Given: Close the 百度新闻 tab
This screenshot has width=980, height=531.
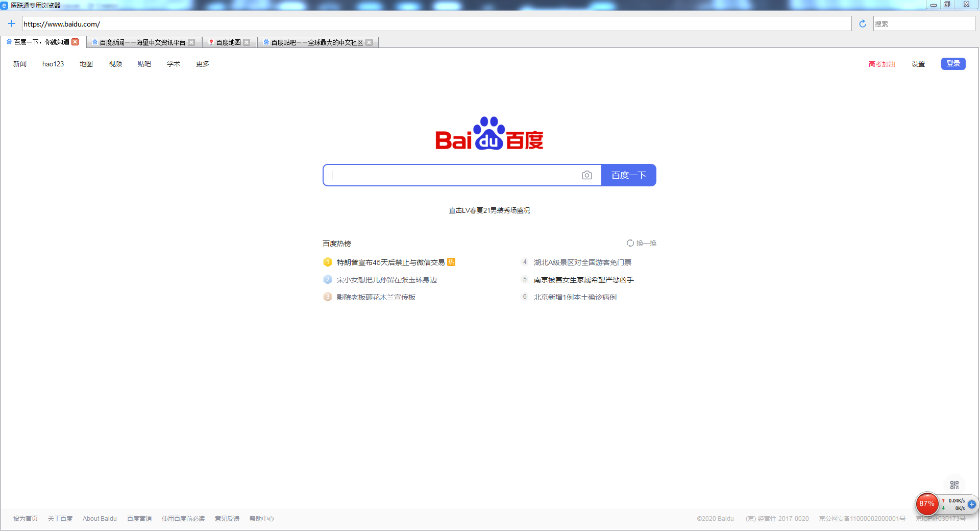Looking at the screenshot, I should (x=191, y=42).
